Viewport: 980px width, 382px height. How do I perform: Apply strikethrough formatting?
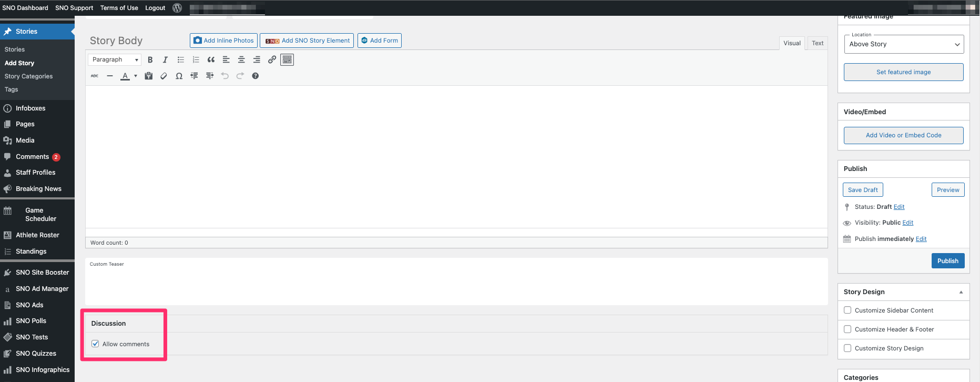[95, 76]
